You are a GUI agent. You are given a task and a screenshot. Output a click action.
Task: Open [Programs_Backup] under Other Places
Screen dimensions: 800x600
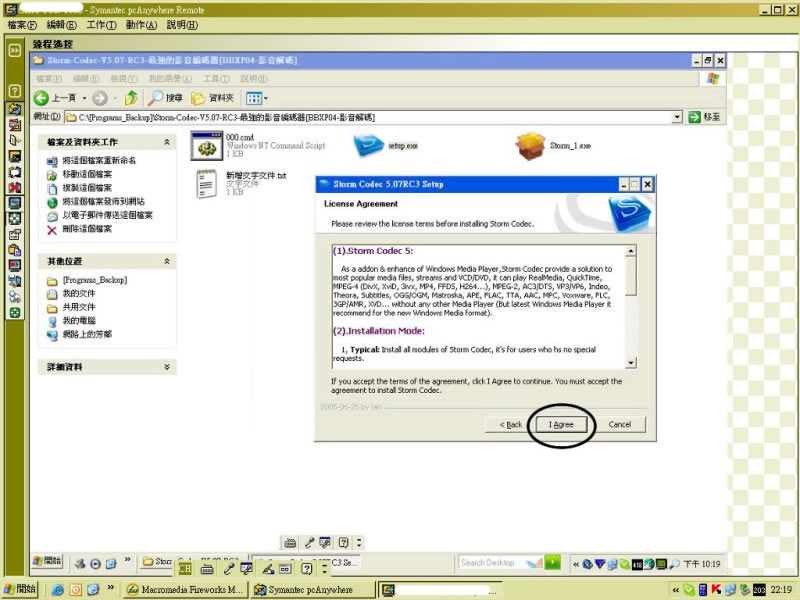coord(95,280)
